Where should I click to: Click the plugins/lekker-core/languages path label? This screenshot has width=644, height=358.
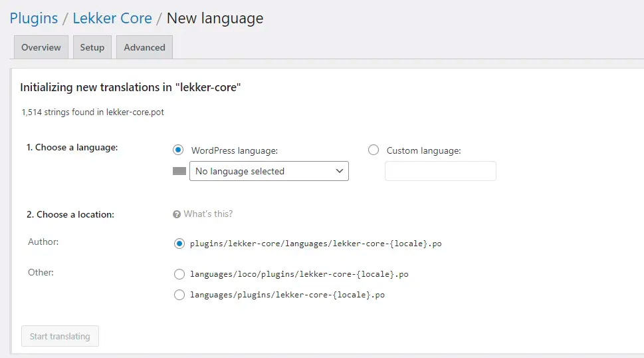click(316, 244)
